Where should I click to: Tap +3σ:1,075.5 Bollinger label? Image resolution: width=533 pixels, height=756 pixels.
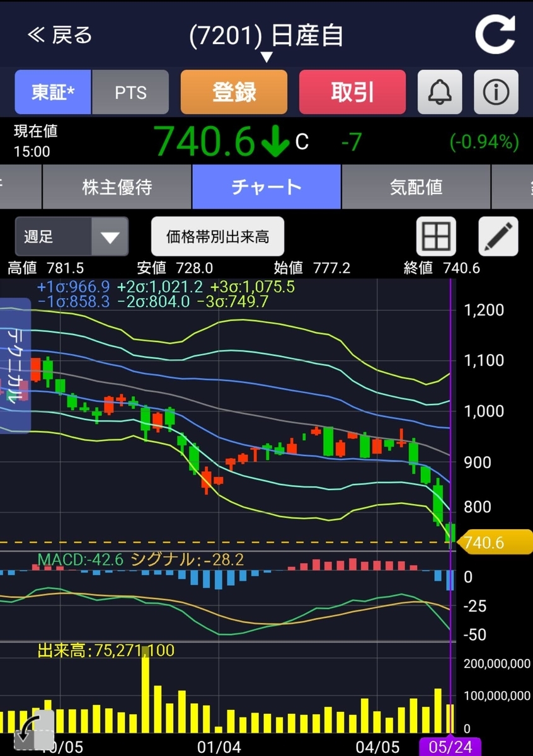253,287
